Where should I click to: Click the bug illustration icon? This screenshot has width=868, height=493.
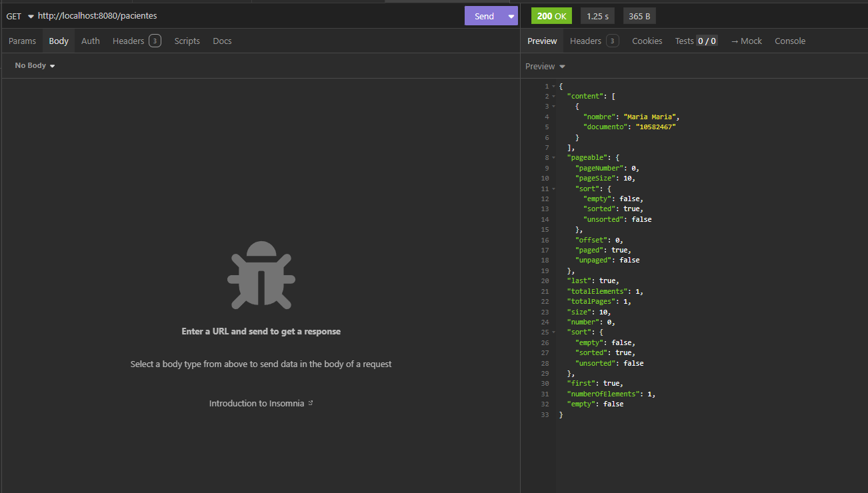pos(261,275)
